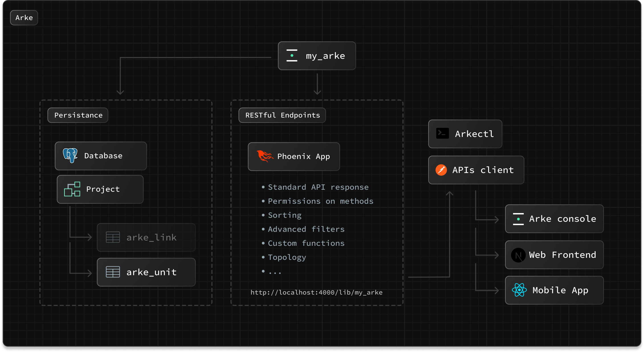Viewport: 644px width, 352px height.
Task: Open the localhost:4000/lib/my_arke URL
Action: coord(316,293)
